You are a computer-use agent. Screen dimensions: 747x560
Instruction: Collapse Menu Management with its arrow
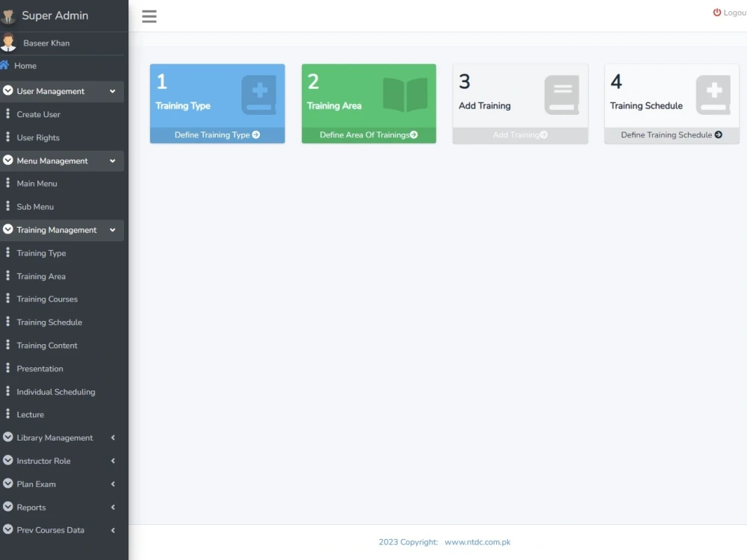pyautogui.click(x=113, y=161)
